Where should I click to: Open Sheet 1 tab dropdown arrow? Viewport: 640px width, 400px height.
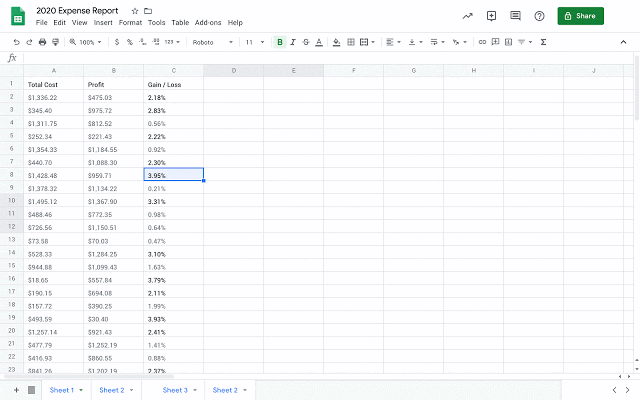pyautogui.click(x=81, y=390)
